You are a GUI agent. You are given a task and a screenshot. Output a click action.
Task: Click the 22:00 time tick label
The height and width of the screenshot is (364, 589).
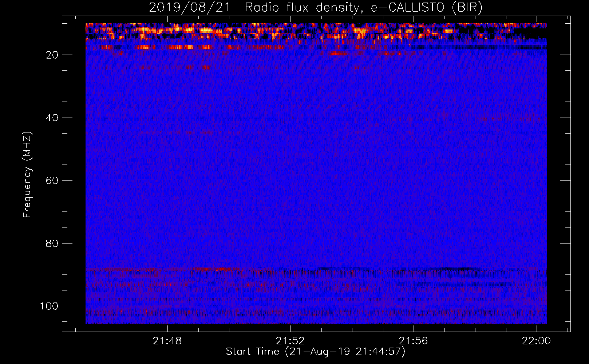pyautogui.click(x=536, y=341)
